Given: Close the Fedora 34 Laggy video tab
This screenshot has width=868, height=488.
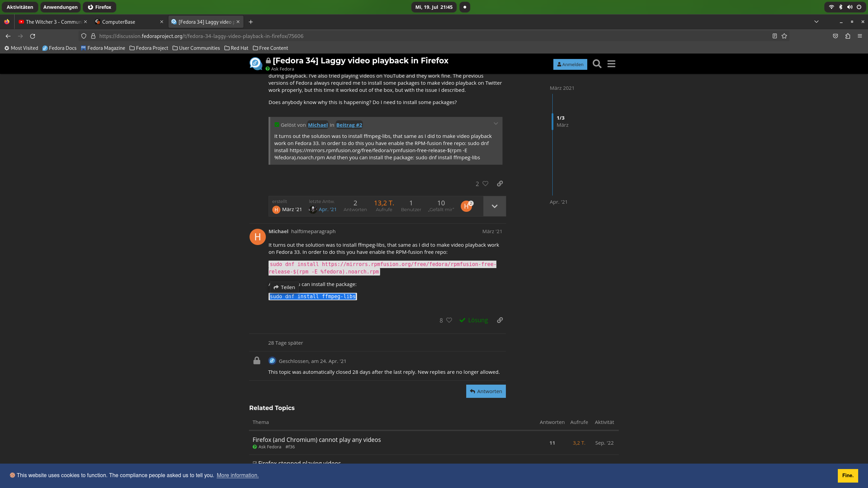Looking at the screenshot, I should pyautogui.click(x=238, y=22).
